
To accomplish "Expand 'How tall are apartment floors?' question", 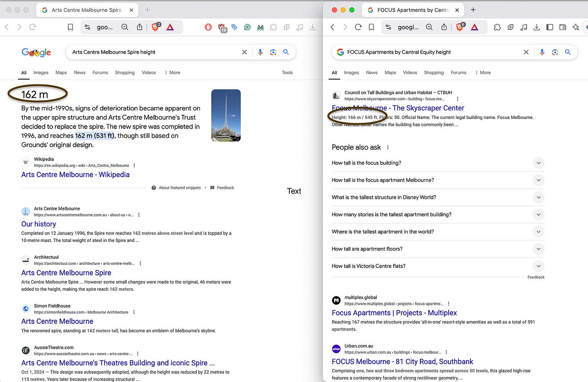I will [438, 249].
